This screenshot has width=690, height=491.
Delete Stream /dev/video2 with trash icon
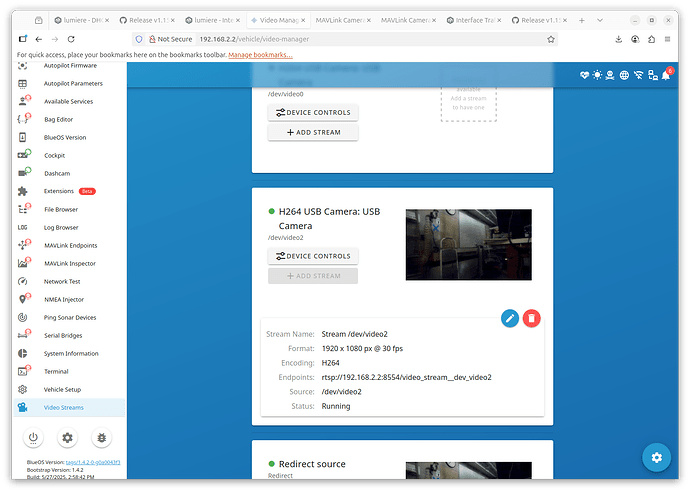(532, 318)
